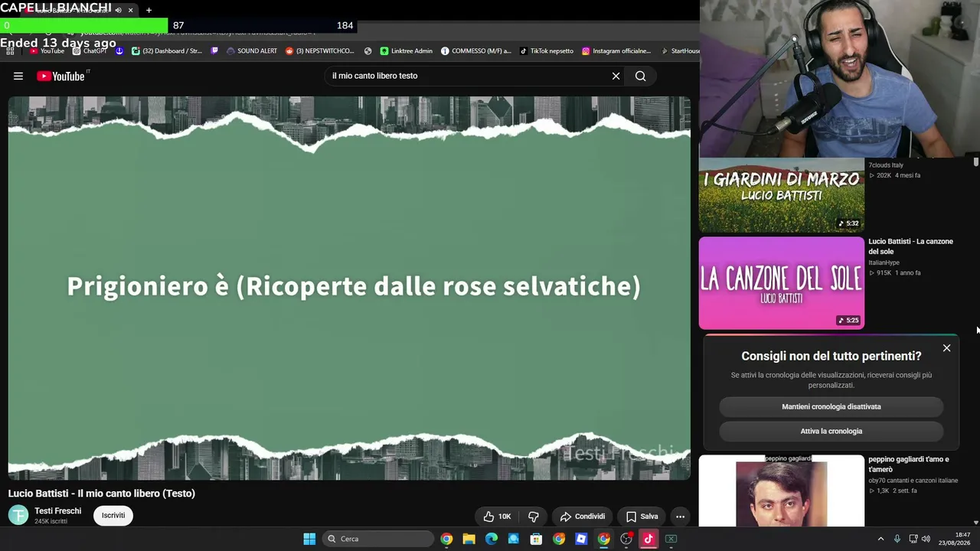Open the ChatGPT bookmark
Screen dimensions: 980x551
(x=90, y=51)
